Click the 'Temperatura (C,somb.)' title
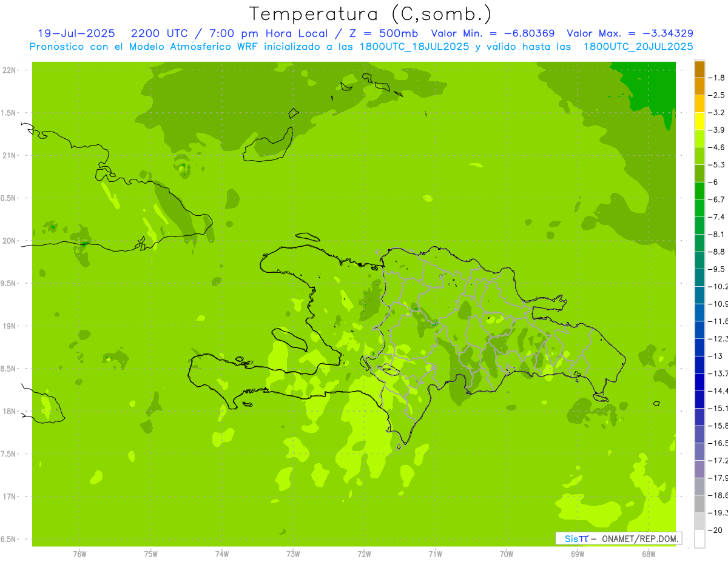The height and width of the screenshot is (562, 728). coord(371,14)
